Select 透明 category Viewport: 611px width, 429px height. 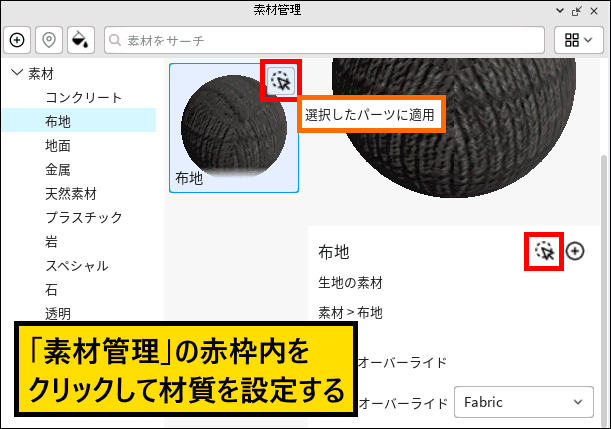[x=58, y=314]
